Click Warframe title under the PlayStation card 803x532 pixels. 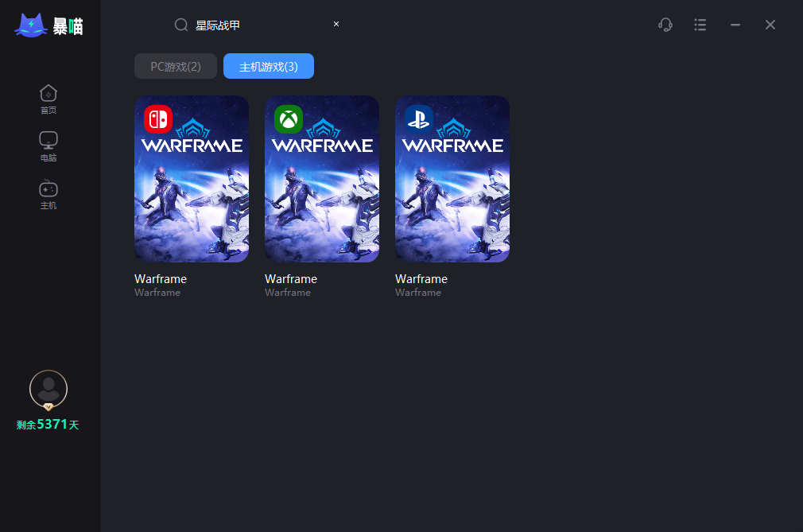[x=421, y=279]
